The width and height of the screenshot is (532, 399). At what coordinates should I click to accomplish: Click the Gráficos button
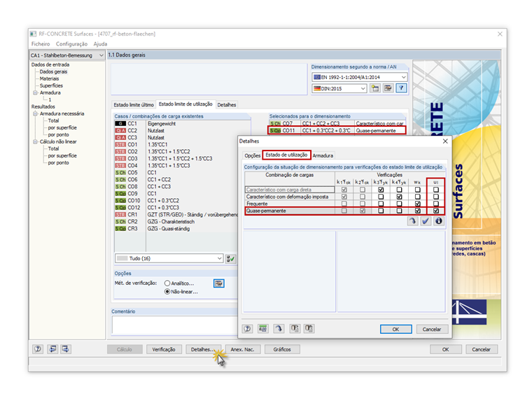point(282,349)
